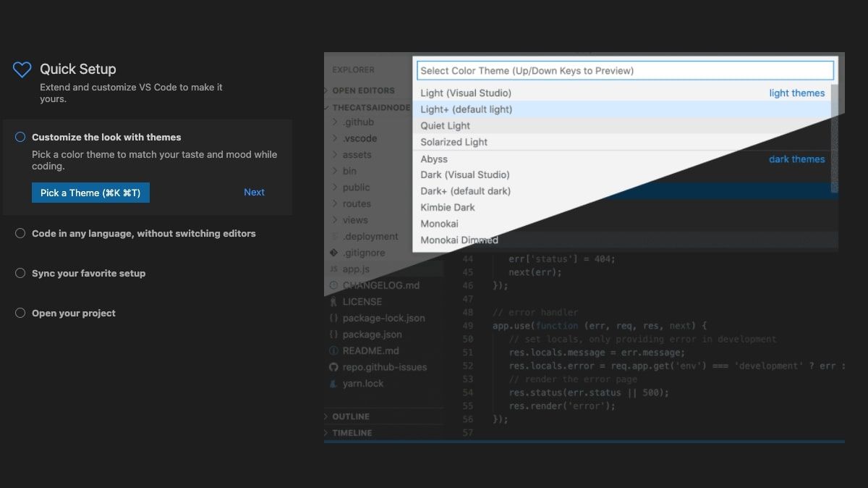Screen dimensions: 868x488
Task: Click the yarn.lock file icon
Action: coord(333,384)
